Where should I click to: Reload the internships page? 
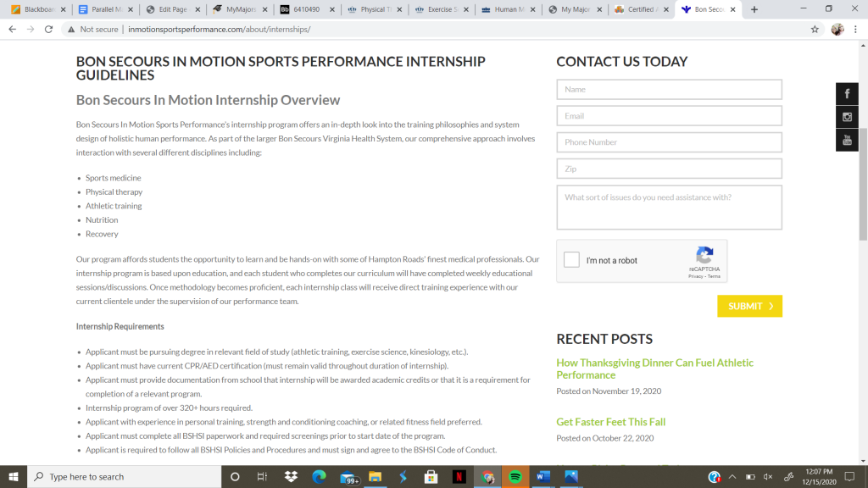coord(48,30)
